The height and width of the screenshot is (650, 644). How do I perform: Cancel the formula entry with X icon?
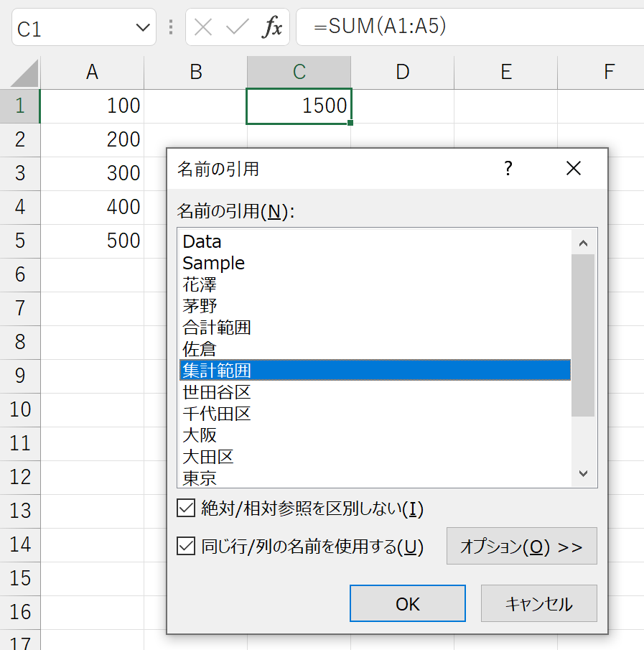203,28
